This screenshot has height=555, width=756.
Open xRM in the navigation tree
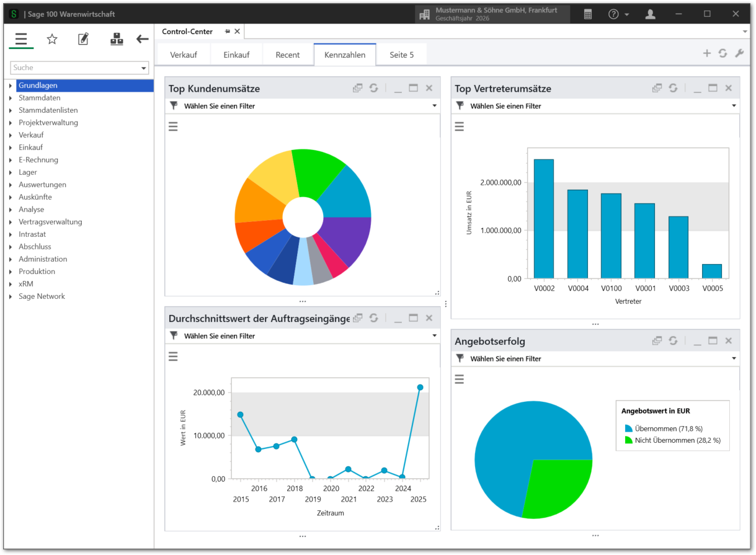pyautogui.click(x=26, y=284)
